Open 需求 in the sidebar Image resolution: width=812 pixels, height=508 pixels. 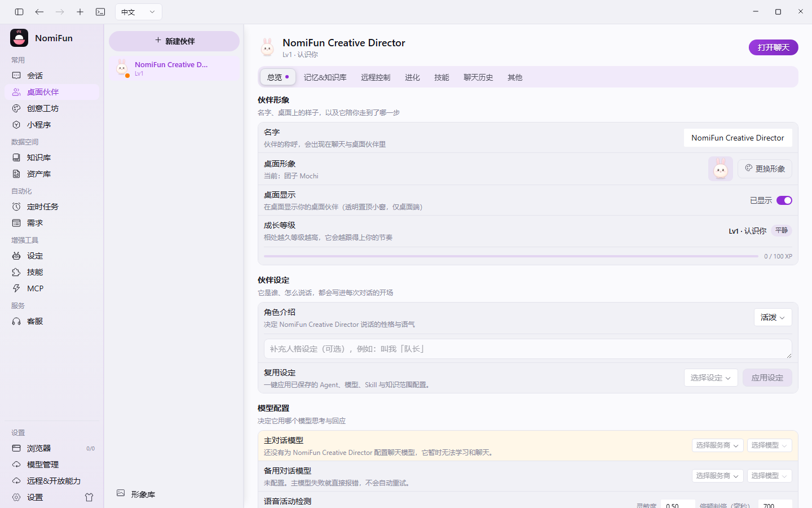click(52, 223)
